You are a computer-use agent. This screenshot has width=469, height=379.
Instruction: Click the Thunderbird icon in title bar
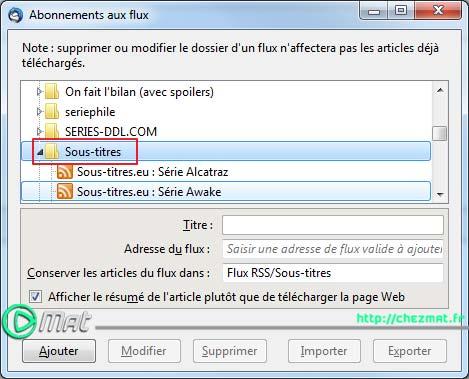[x=15, y=15]
